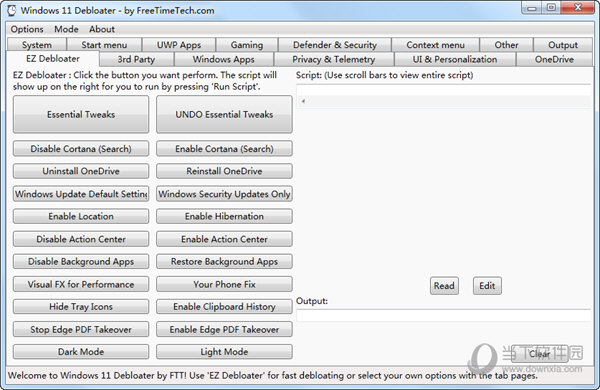Image resolution: width=600 pixels, height=390 pixels.
Task: Switch to the System tab
Action: (37, 45)
